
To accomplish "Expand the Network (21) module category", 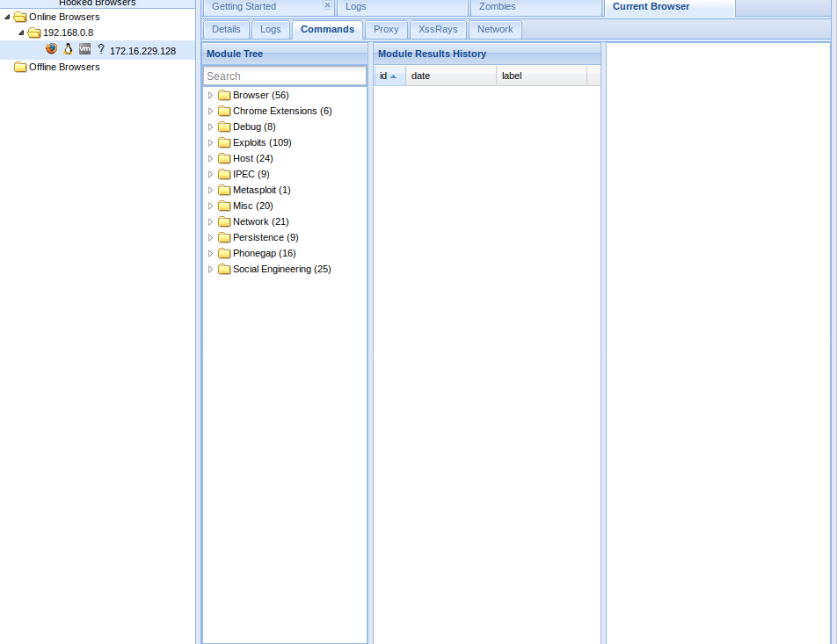I will click(210, 222).
